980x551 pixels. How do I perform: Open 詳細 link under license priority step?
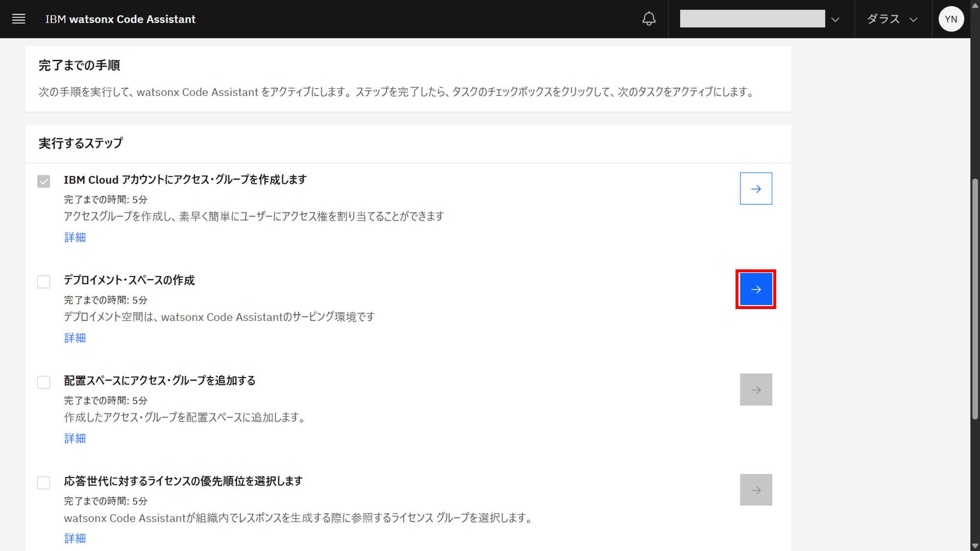75,539
